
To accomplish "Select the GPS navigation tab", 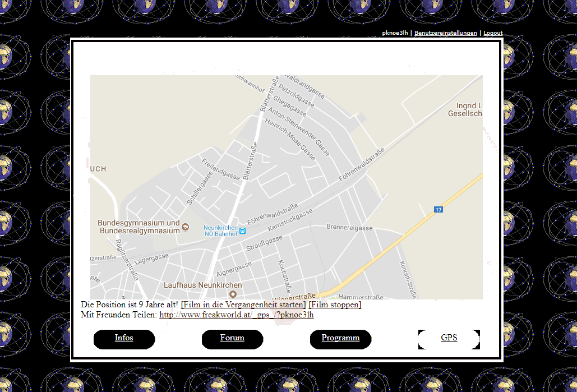I will point(449,339).
